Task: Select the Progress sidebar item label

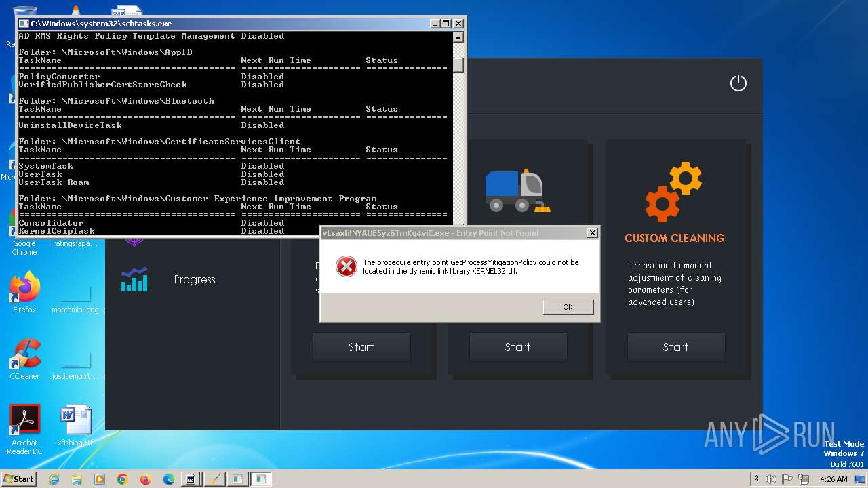Action: click(x=195, y=279)
